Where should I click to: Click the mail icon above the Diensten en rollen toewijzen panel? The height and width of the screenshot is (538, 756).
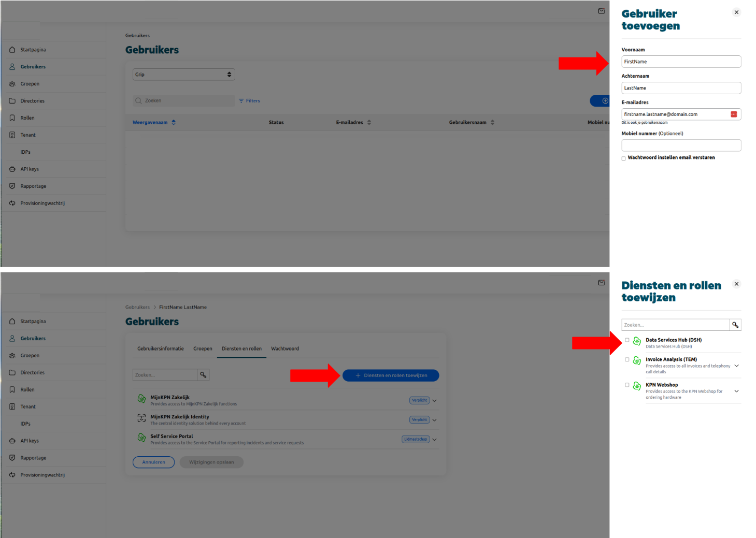click(x=602, y=283)
